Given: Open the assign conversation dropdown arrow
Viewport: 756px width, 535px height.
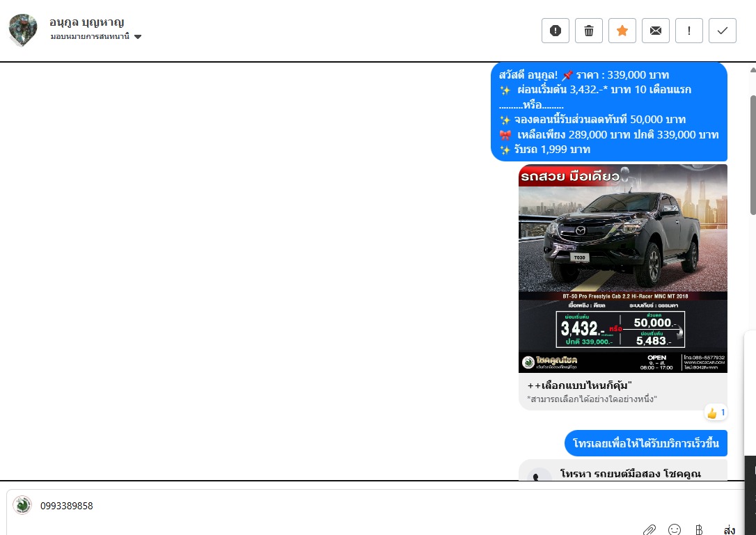Looking at the screenshot, I should click(138, 37).
